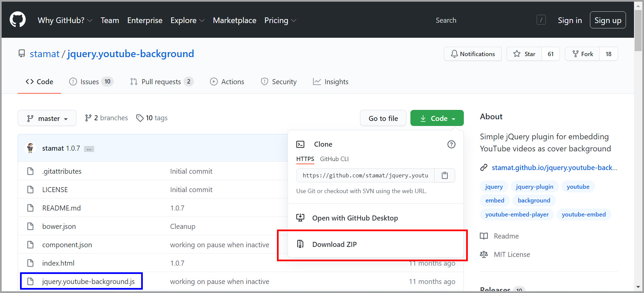Select the youtube-embed-player topic tag

(517, 214)
